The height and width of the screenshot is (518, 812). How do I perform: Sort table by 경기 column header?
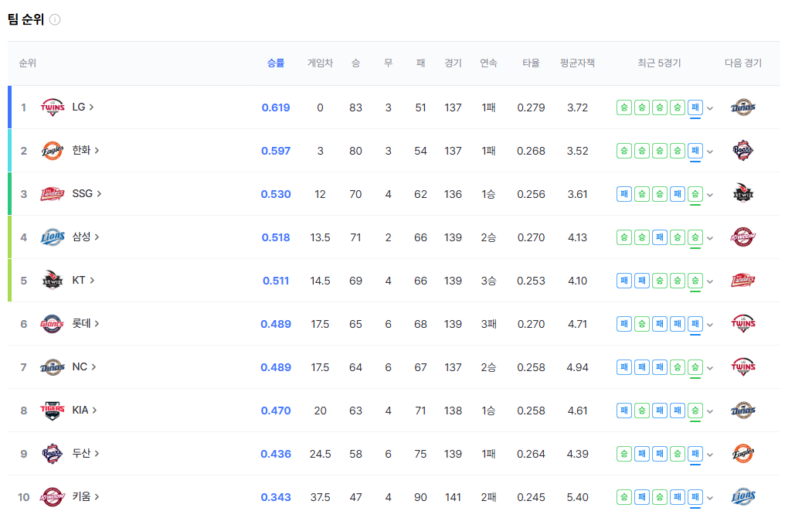tap(453, 63)
